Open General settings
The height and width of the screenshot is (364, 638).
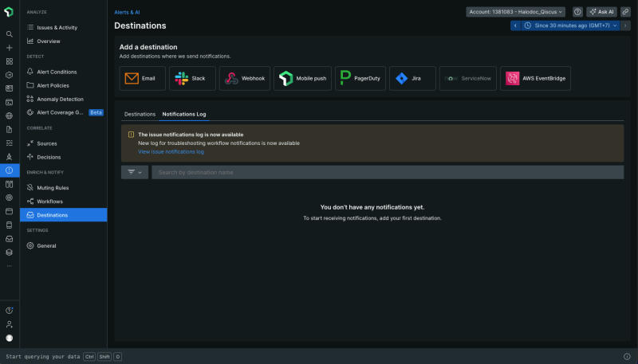(64, 246)
